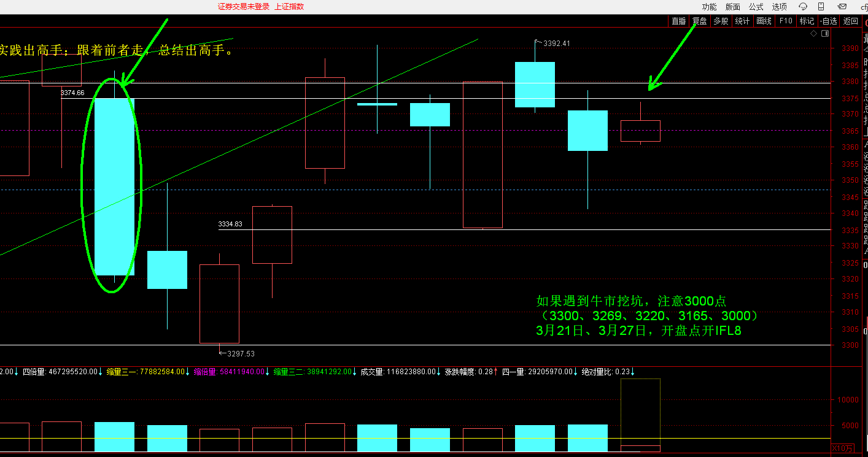Toggle the side panel layout icon
Image resolution: width=868 pixels, height=457 pixels.
pyautogui.click(x=825, y=34)
